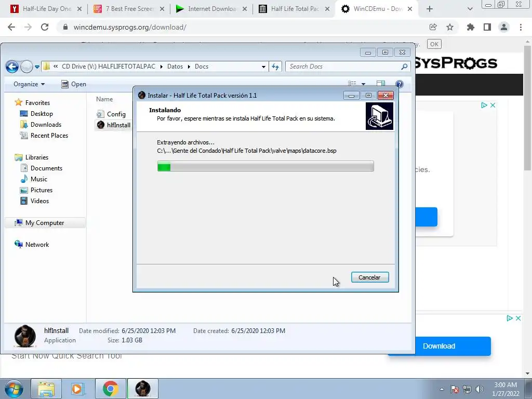Select the Config file
Screen dimensions: 532x399
click(111, 114)
